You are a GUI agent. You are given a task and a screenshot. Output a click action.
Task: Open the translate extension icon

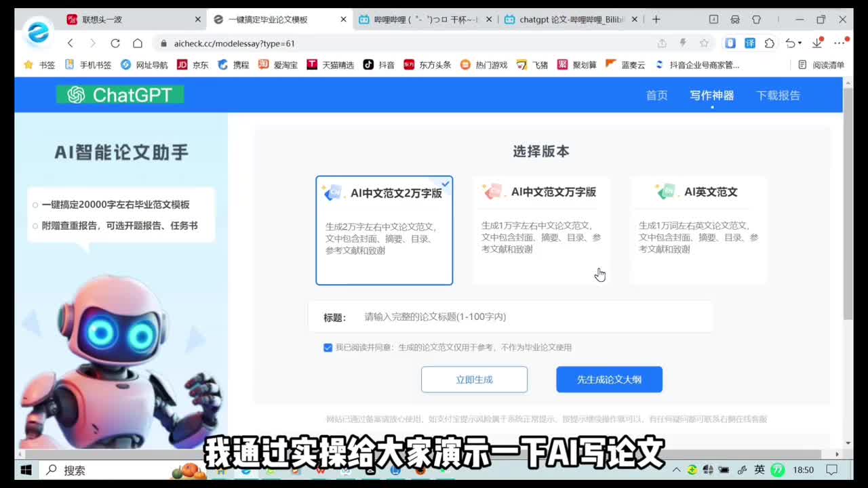[750, 43]
